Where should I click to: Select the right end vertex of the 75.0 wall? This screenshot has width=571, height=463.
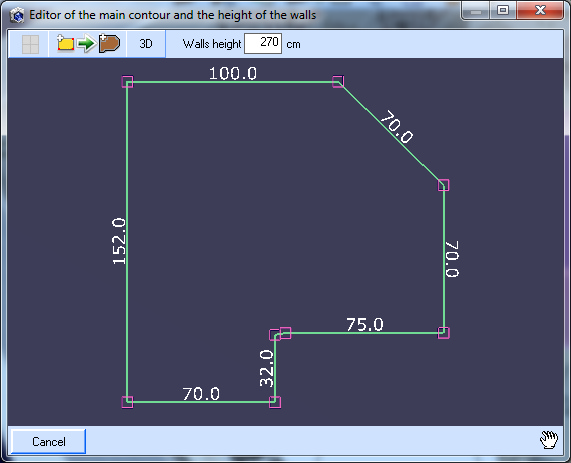[x=444, y=333]
